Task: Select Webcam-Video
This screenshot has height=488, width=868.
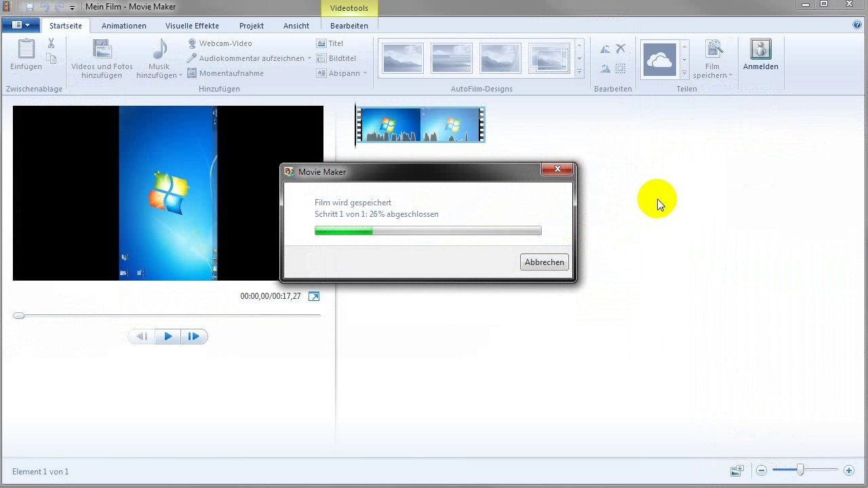Action: pos(220,43)
